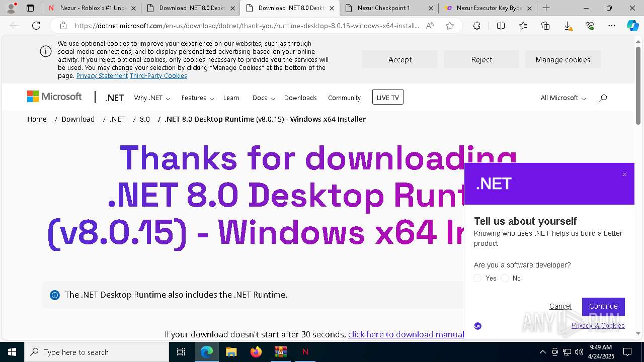This screenshot has width=644, height=362.
Task: Open the Community nav item
Action: tap(344, 98)
